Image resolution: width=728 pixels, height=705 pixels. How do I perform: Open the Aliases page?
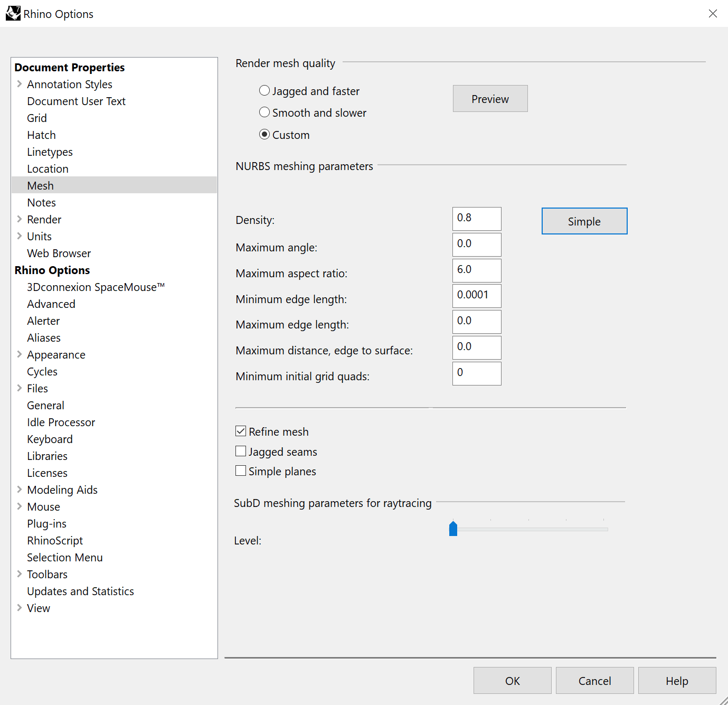(x=44, y=337)
